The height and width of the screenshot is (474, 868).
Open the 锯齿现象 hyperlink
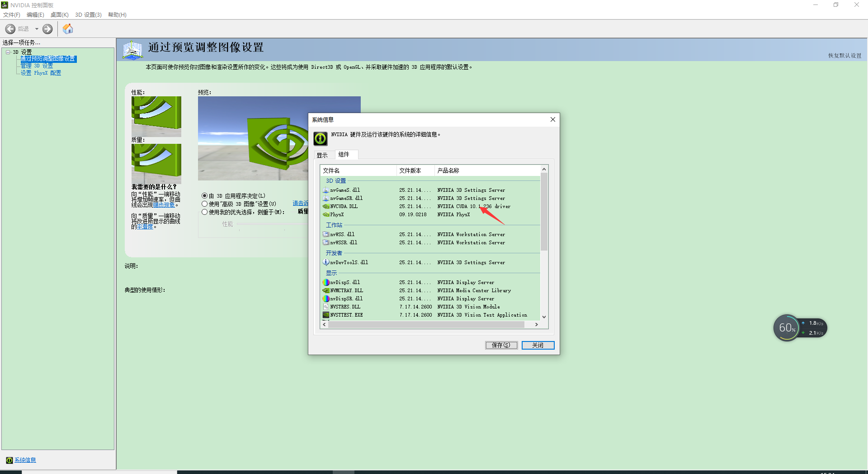coord(164,205)
